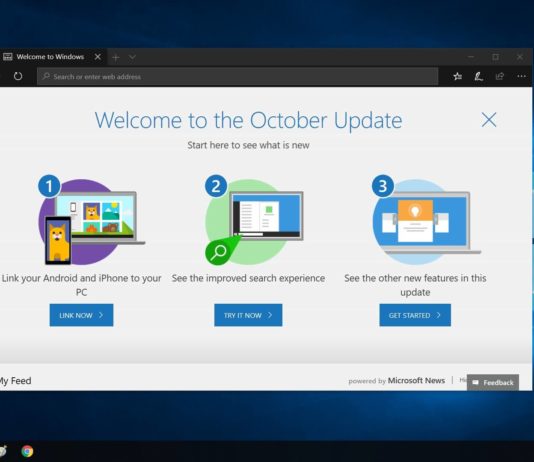The height and width of the screenshot is (462, 534).
Task: Click the search experience laptop illustration
Action: pos(254,221)
